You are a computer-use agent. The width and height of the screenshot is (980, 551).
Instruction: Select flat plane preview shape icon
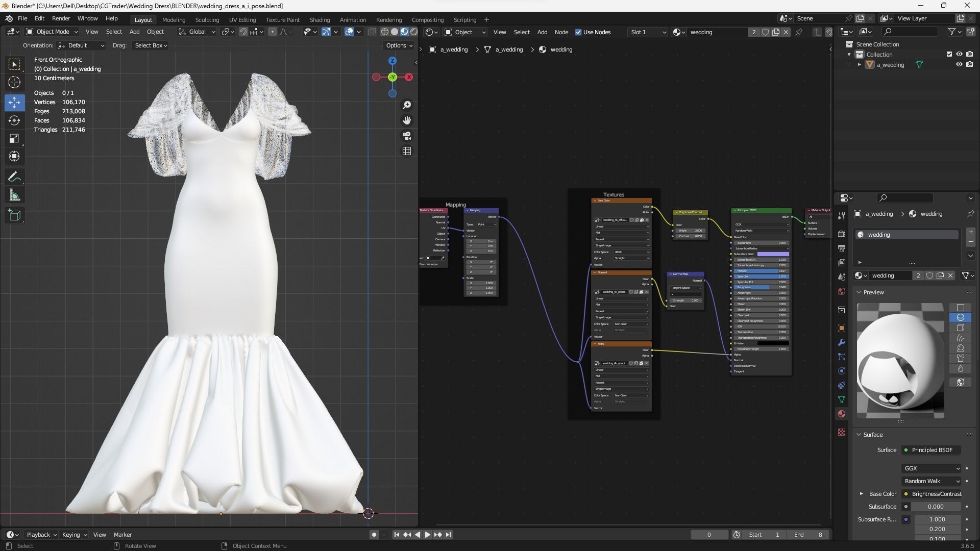click(x=960, y=308)
